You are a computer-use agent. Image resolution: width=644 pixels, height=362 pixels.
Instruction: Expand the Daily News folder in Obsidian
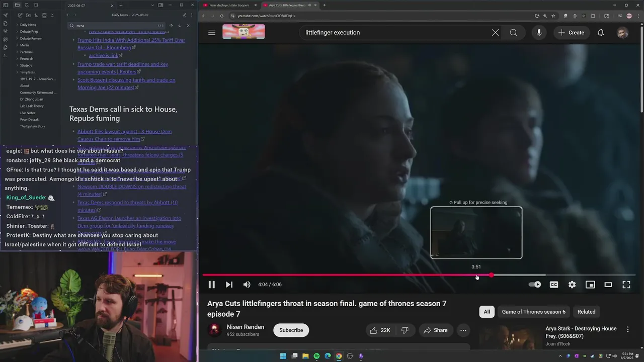[28, 25]
